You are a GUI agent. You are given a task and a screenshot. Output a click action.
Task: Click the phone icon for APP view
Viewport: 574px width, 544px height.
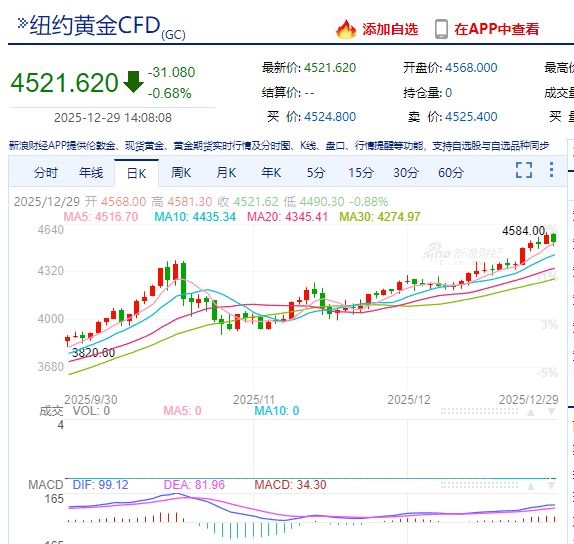pos(441,29)
